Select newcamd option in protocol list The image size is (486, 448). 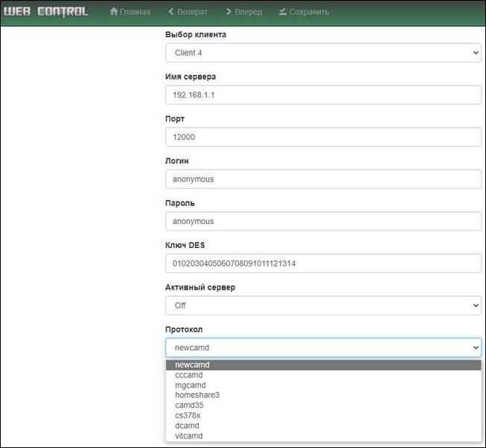pyautogui.click(x=323, y=365)
